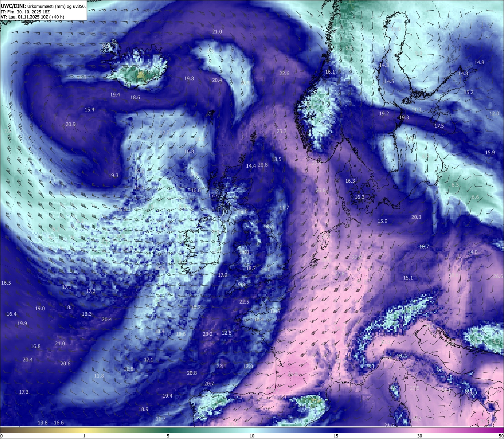Image resolution: width=504 pixels, height=439 pixels.
Task: Click the 16.4 value label
Action: click(x=11, y=314)
